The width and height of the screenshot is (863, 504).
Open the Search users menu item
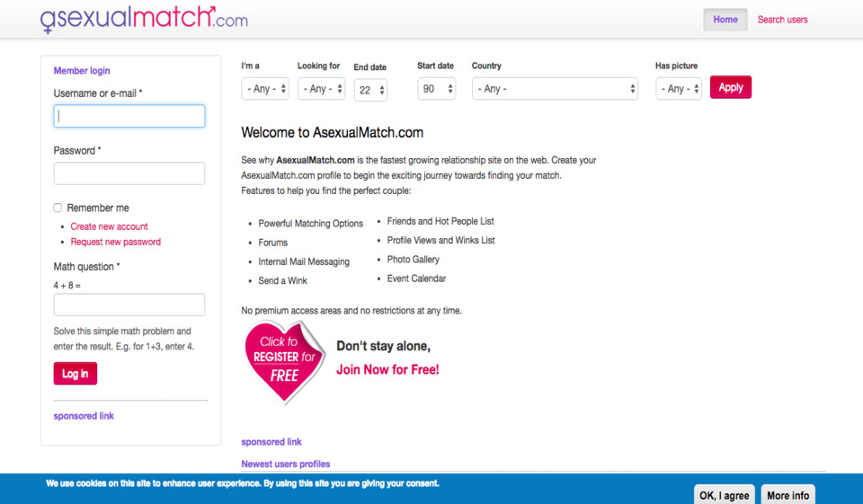click(782, 20)
